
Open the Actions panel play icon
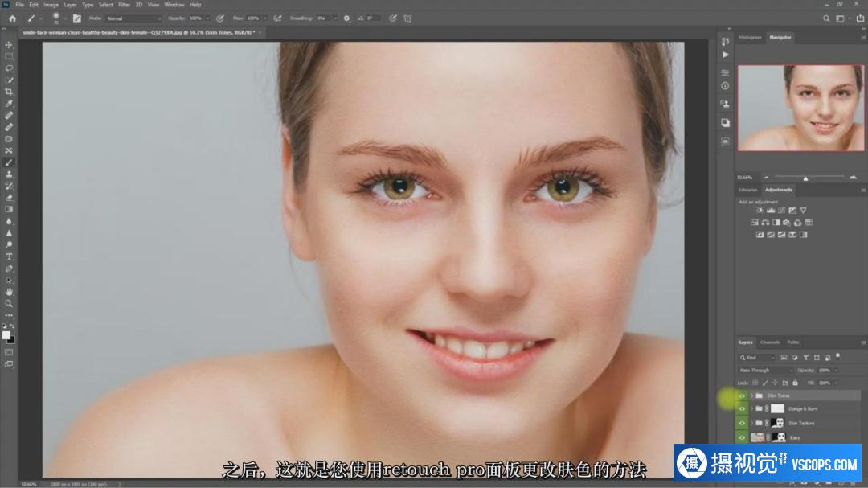point(725,55)
